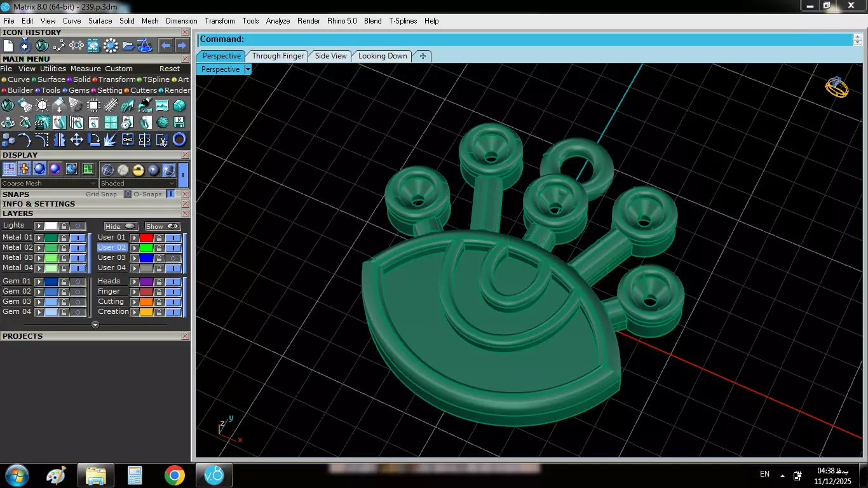Image resolution: width=868 pixels, height=488 pixels.
Task: Open the Analyze menu in the menu bar
Action: coord(278,21)
